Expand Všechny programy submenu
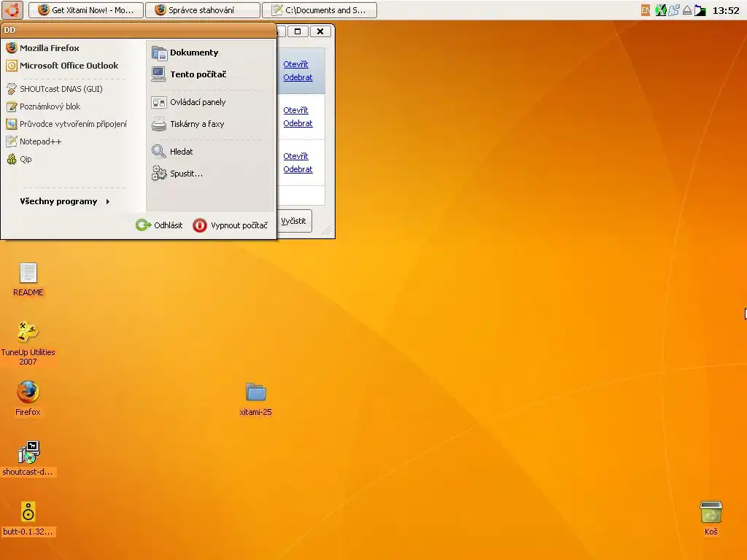Viewport: 747px width, 560px height. (65, 201)
